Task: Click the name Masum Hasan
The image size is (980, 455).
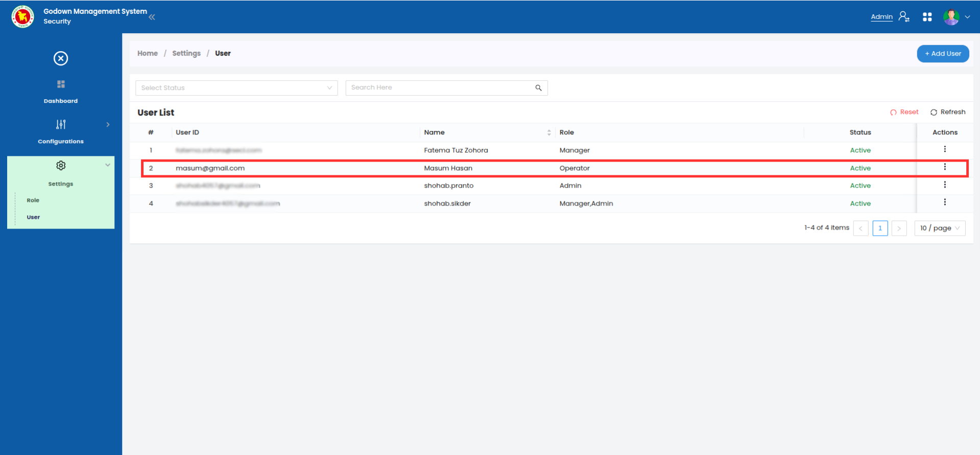Action: point(448,168)
